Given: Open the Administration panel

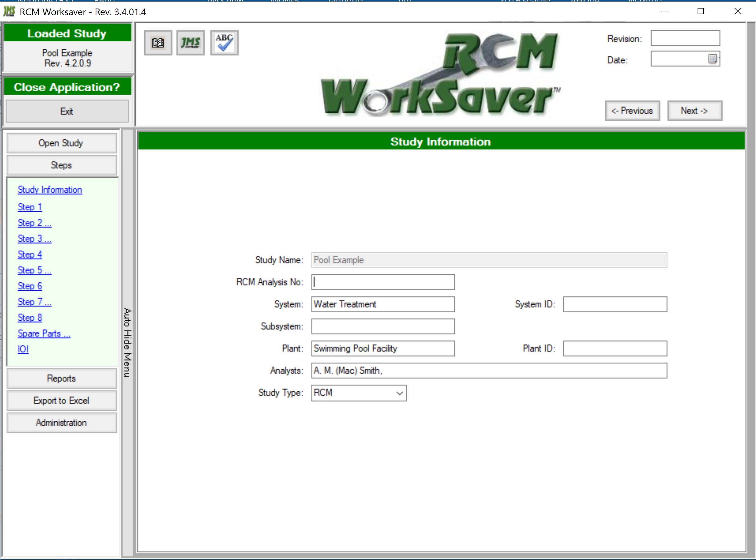Looking at the screenshot, I should click(62, 422).
